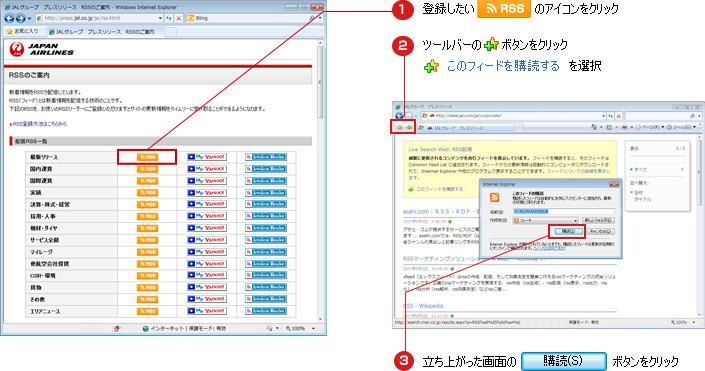The width and height of the screenshot is (705, 371).
Task: Open the address bar dropdown arrow in the JAL RSS window
Action: click(x=161, y=18)
